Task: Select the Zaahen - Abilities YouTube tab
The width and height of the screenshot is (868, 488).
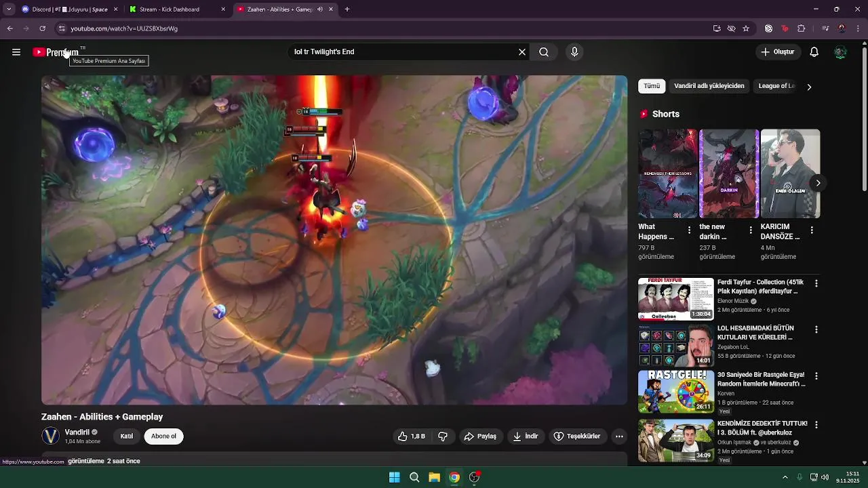Action: (x=285, y=9)
